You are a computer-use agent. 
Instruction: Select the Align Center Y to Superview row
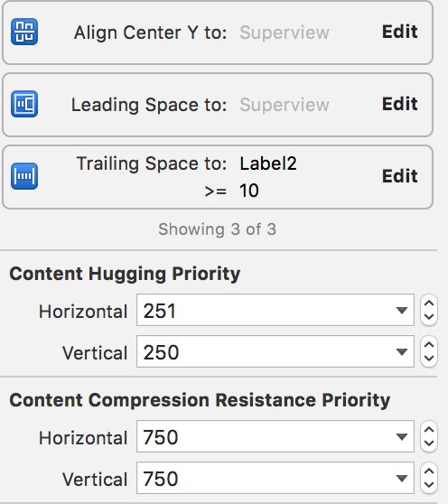(218, 33)
